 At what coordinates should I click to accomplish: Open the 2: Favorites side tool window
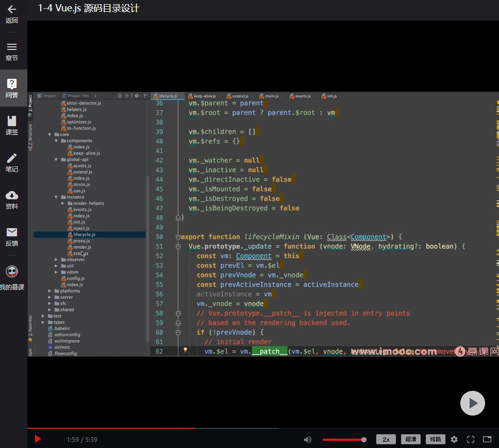point(30,329)
